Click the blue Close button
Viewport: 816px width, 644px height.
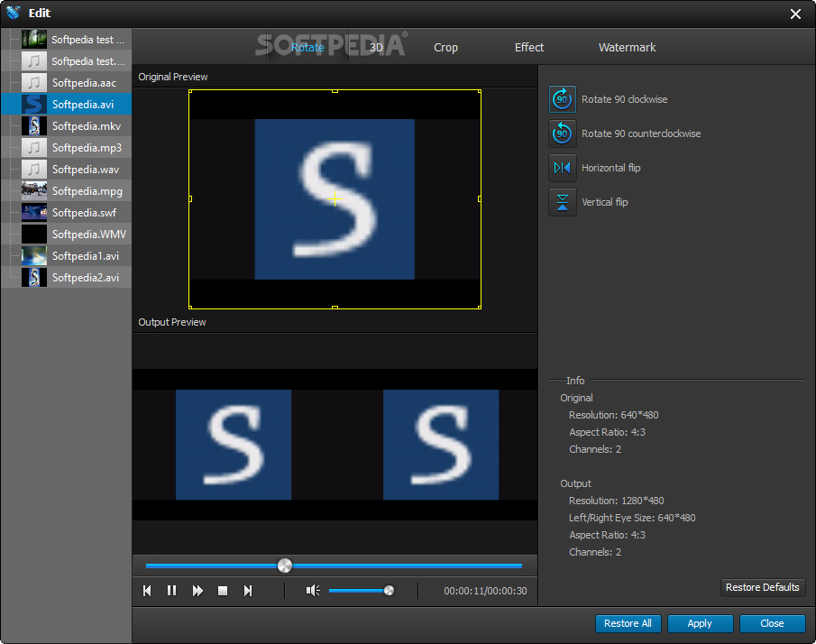tap(773, 623)
